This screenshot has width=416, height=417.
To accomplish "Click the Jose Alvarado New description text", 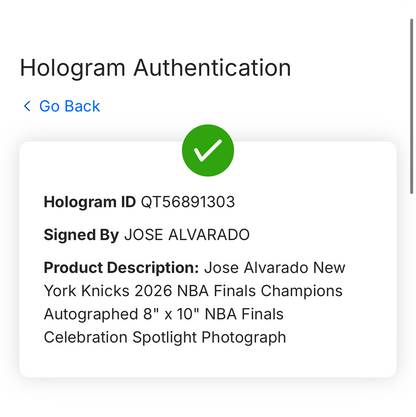I will [x=275, y=268].
